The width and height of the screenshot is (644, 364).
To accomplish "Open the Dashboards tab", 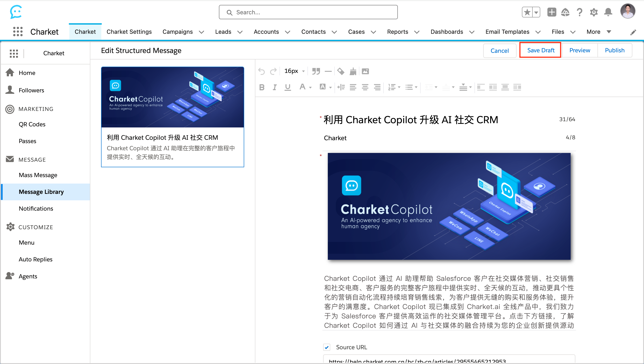I will click(x=447, y=32).
